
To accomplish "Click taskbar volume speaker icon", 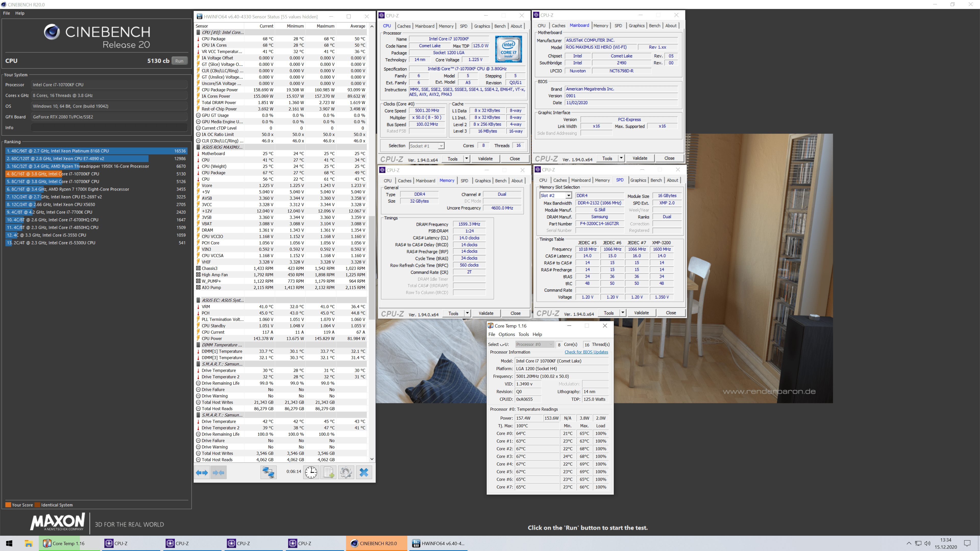I will [x=927, y=543].
